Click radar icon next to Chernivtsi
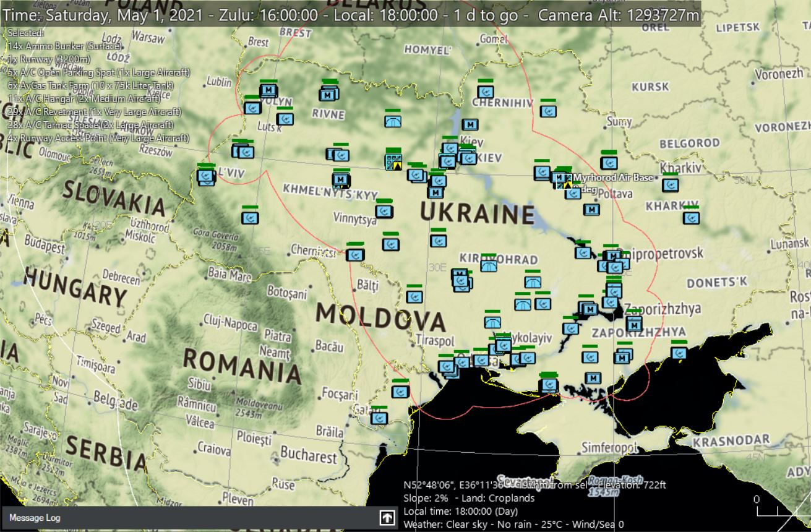811x532 pixels. click(x=355, y=254)
